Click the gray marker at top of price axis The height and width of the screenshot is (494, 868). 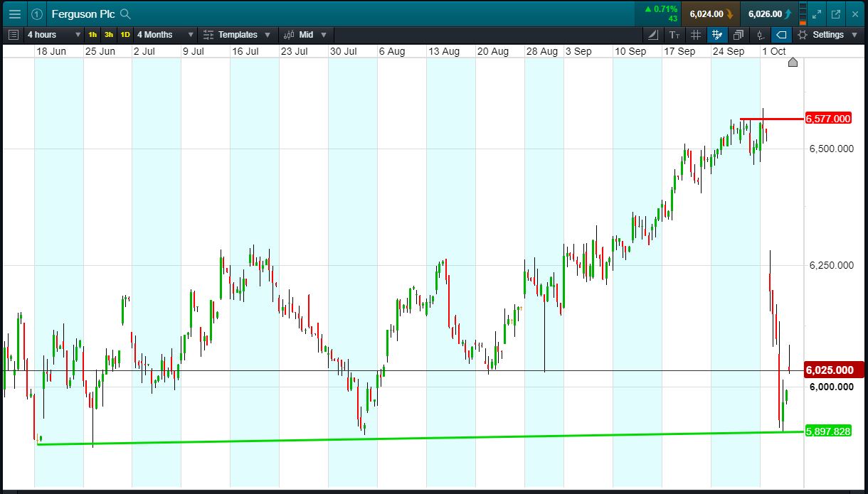(793, 63)
